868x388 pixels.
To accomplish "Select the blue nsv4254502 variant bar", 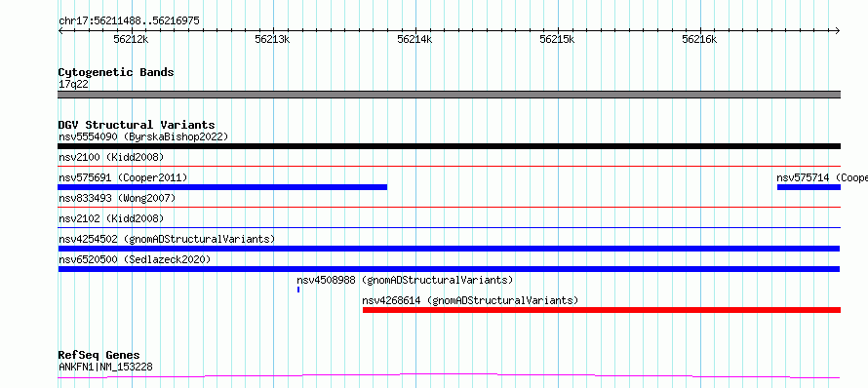I will 449,249.
